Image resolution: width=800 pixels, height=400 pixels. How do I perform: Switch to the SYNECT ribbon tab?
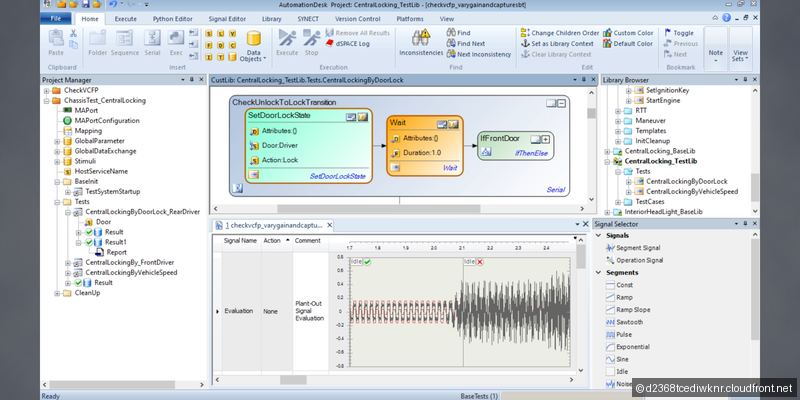click(x=308, y=19)
